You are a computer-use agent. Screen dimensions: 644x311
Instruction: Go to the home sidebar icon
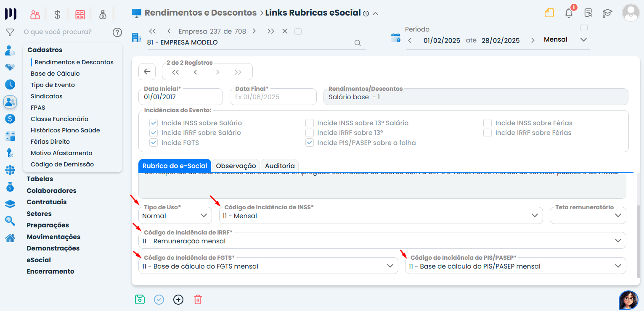point(10,238)
